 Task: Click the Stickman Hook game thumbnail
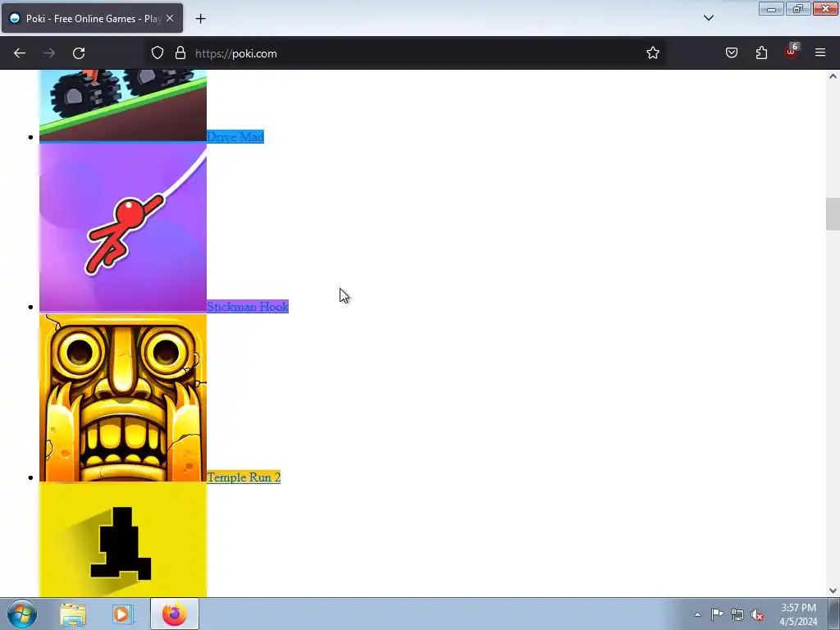coord(123,228)
